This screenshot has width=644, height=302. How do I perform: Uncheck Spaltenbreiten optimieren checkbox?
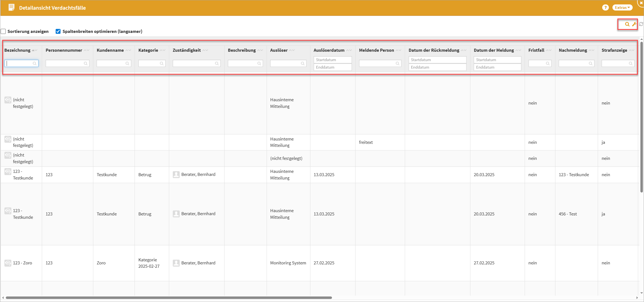(x=58, y=31)
